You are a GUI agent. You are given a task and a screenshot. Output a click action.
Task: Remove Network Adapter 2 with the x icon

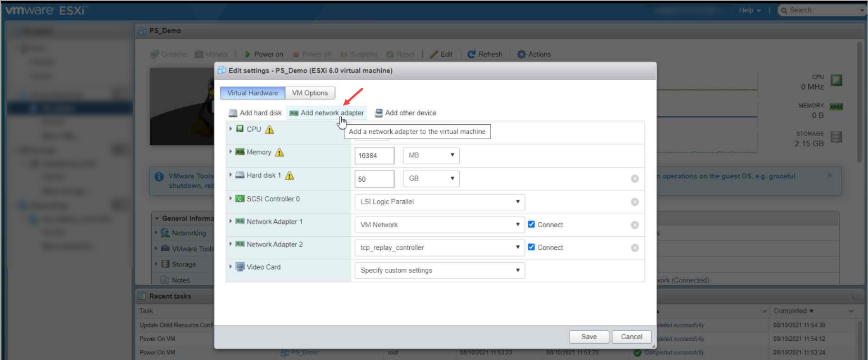tap(634, 247)
